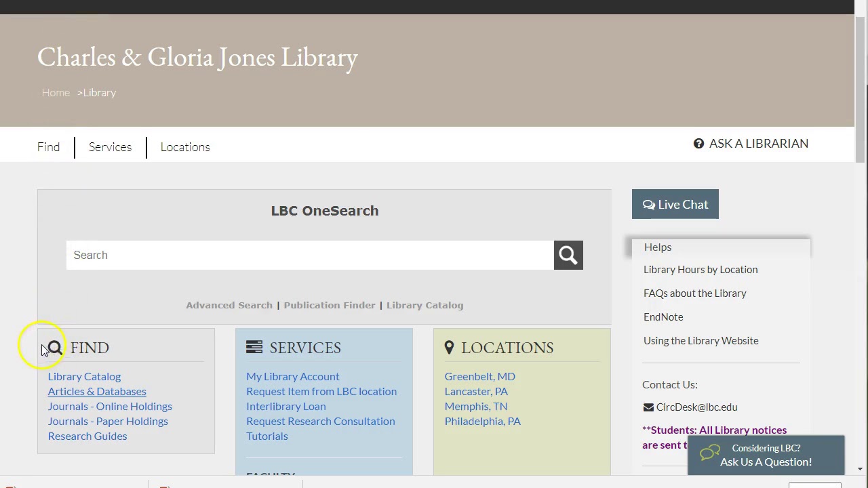Open Library Hours by Location
Image resolution: width=868 pixels, height=488 pixels.
(x=701, y=269)
